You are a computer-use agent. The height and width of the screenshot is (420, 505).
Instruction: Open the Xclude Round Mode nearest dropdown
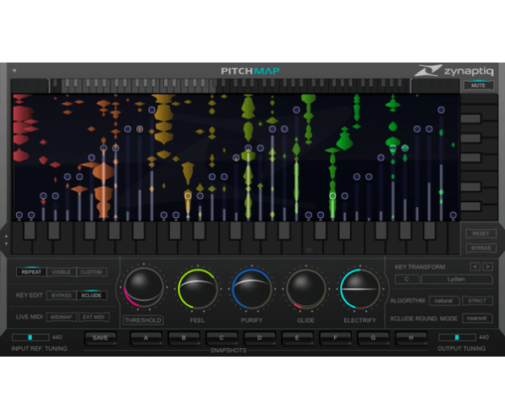(477, 318)
